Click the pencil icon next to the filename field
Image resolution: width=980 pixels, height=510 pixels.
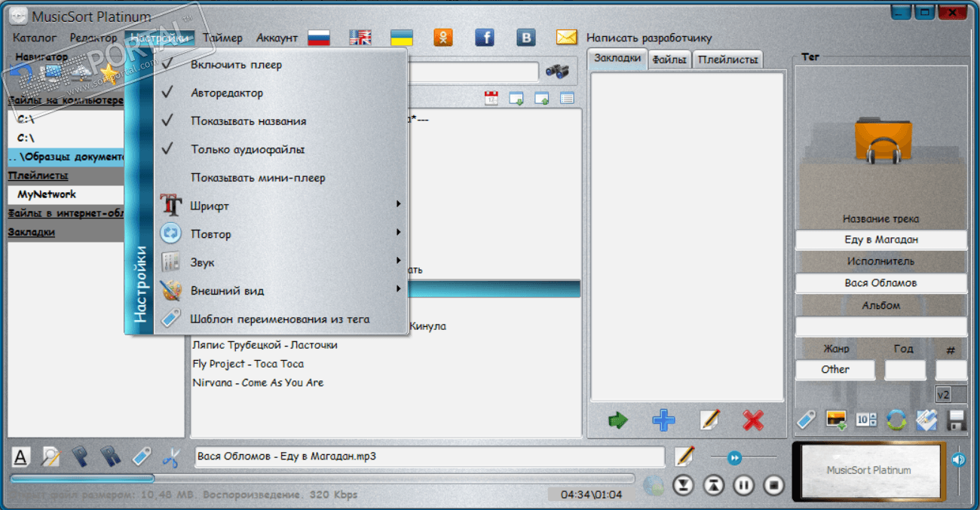684,456
